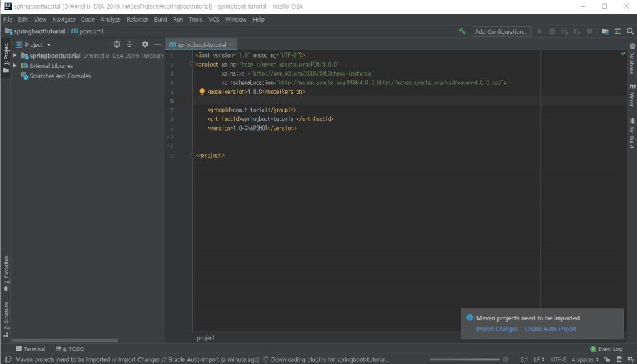
Task: Open the Ant Build tool window
Action: click(632, 133)
